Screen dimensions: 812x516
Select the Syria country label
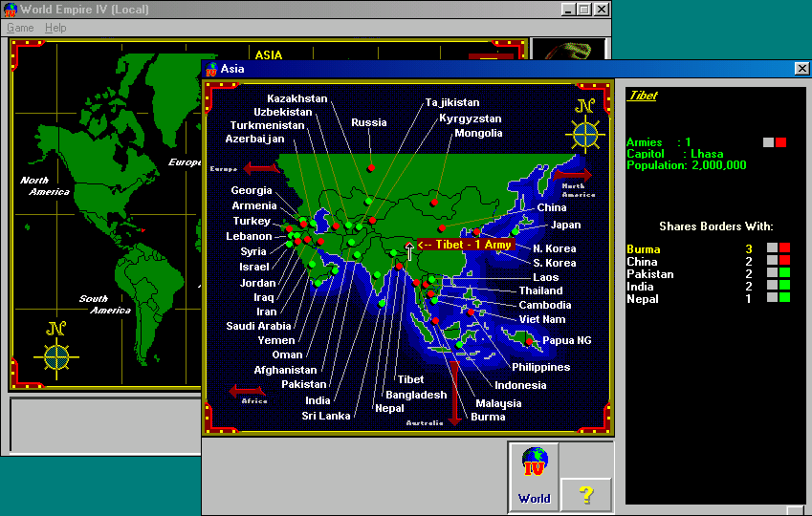[x=253, y=251]
